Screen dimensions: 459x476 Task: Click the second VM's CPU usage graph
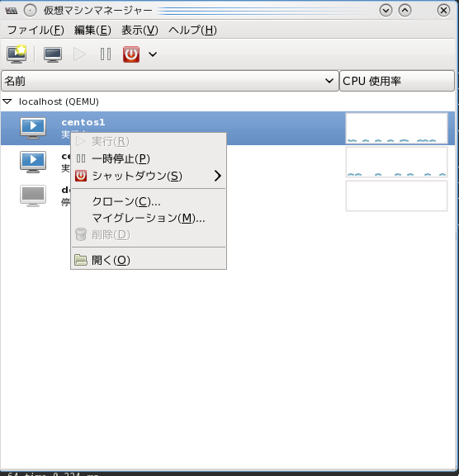[397, 162]
